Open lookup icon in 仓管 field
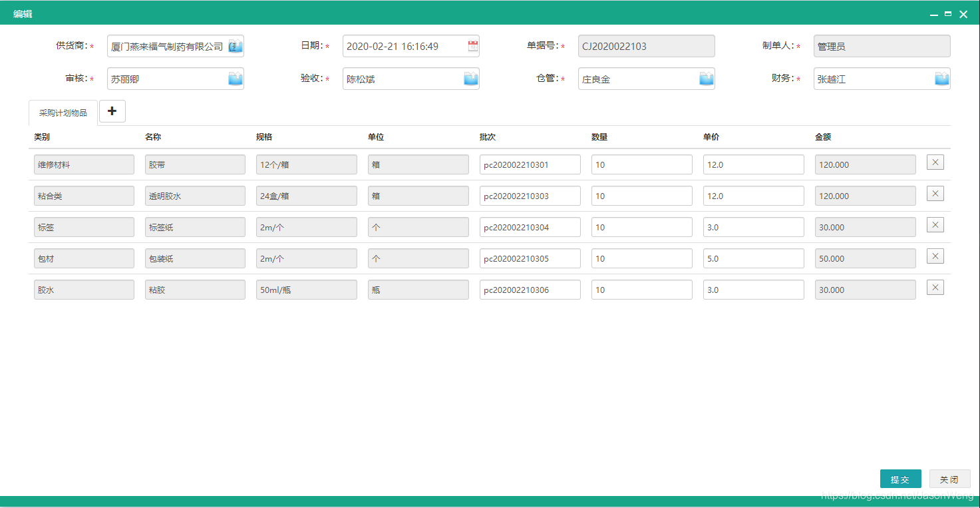 pos(707,79)
